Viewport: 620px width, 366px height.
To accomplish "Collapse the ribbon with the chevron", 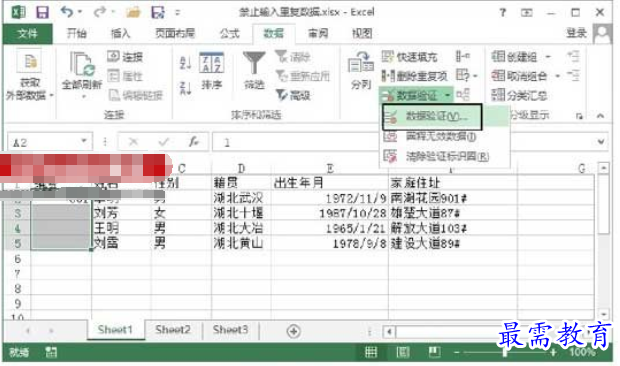I will click(600, 116).
